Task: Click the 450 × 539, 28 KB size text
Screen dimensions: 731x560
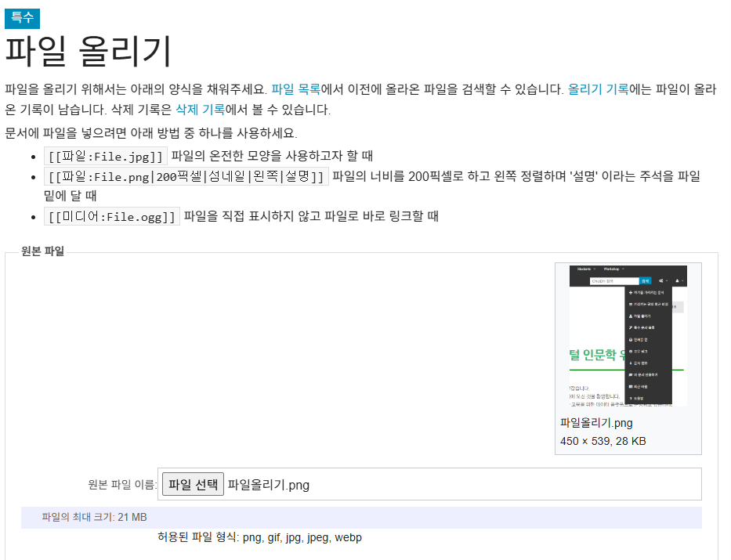Action: 603,441
